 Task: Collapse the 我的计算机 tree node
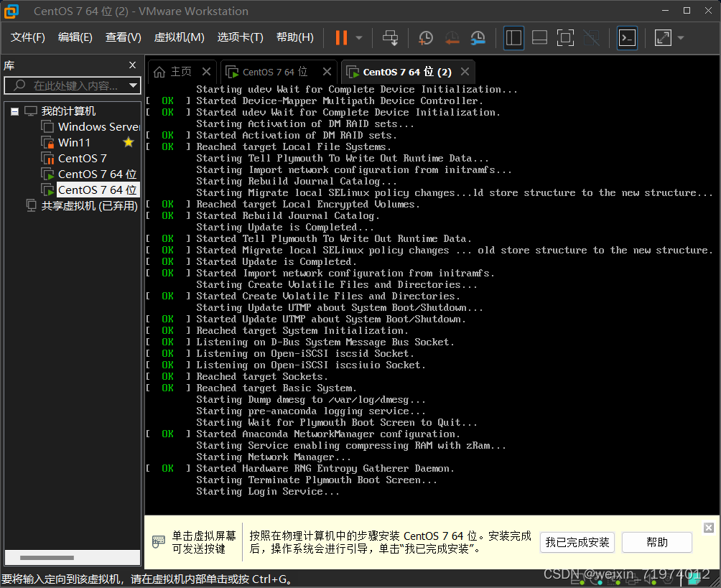pos(14,111)
